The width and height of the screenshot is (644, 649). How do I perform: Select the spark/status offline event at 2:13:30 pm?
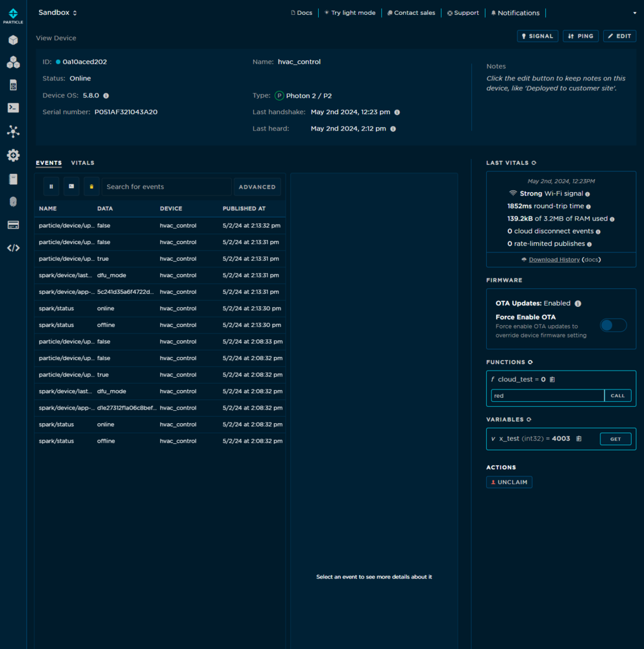(160, 325)
